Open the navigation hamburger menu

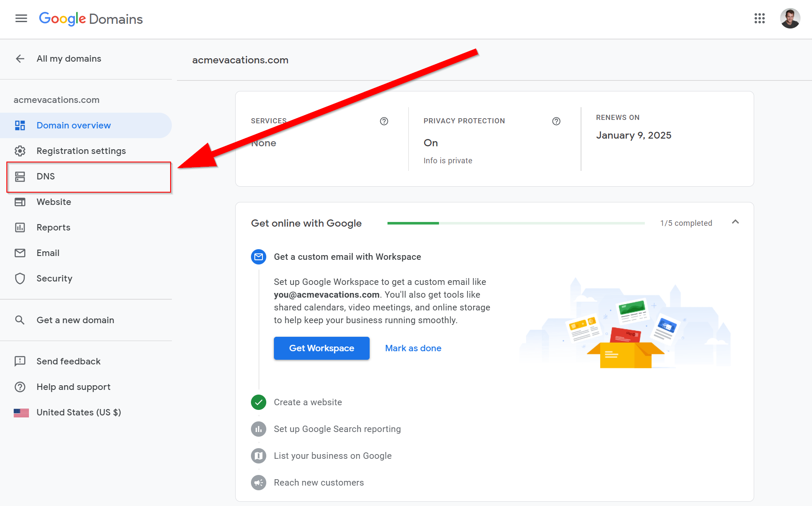[21, 18]
